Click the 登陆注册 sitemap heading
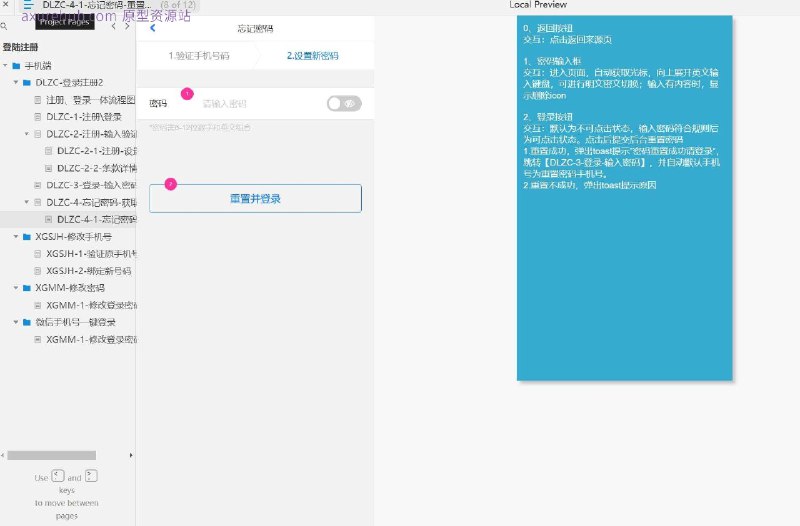Viewport: 800px width, 526px height. (20, 47)
